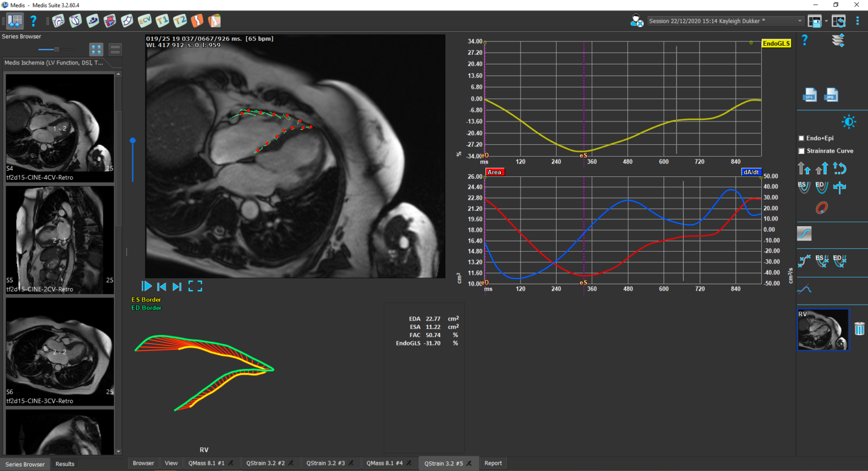Export snapshot using the JPG icon

tap(831, 95)
